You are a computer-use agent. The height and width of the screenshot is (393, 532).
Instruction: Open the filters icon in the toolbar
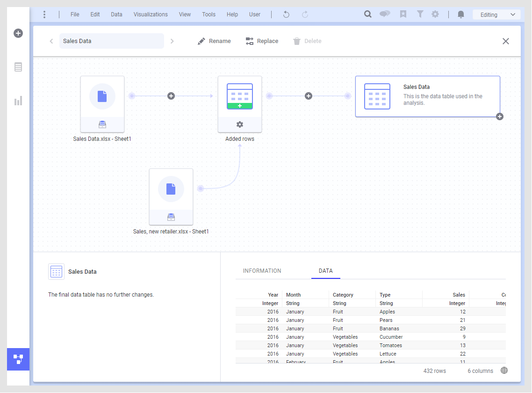pyautogui.click(x=420, y=14)
